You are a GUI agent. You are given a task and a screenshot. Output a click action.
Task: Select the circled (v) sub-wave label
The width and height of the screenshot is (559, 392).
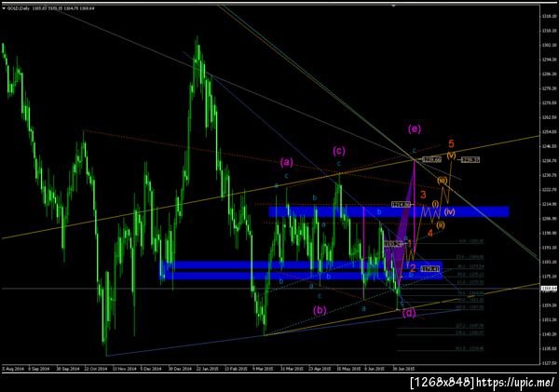click(x=451, y=155)
